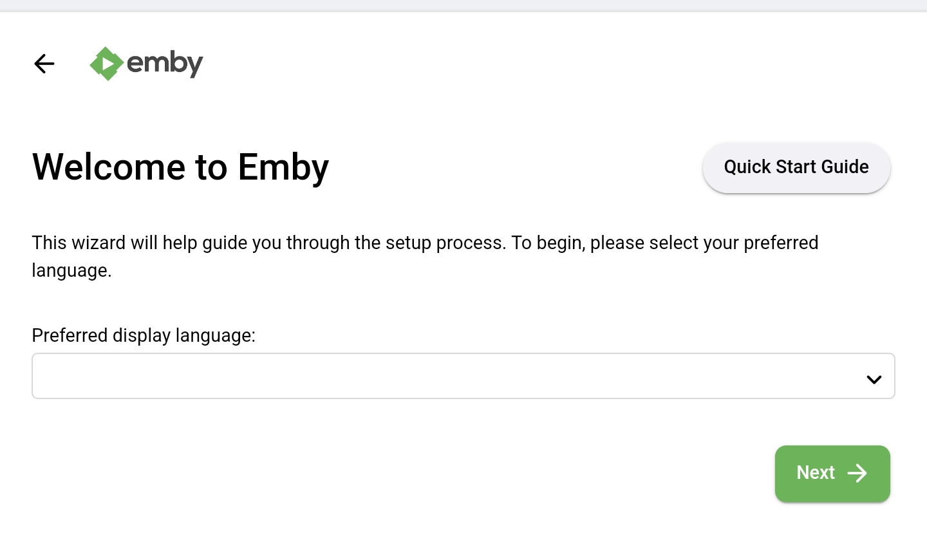Click the Next button
927x560 pixels.
(x=832, y=473)
